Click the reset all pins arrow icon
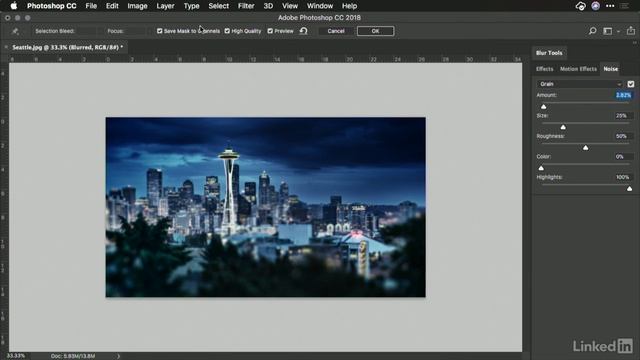Screen dimensions: 640x360 point(303,31)
